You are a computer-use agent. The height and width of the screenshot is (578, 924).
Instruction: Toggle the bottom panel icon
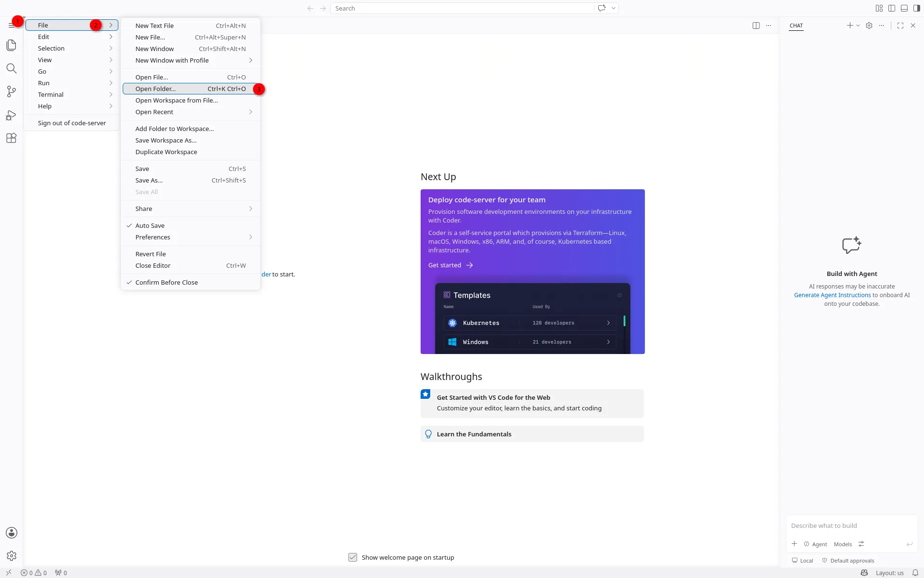point(904,8)
